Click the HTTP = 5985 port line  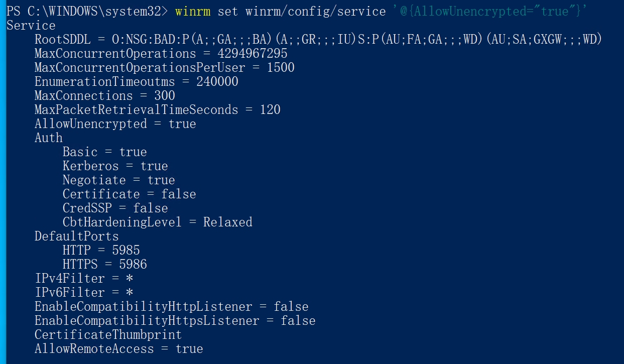point(101,250)
